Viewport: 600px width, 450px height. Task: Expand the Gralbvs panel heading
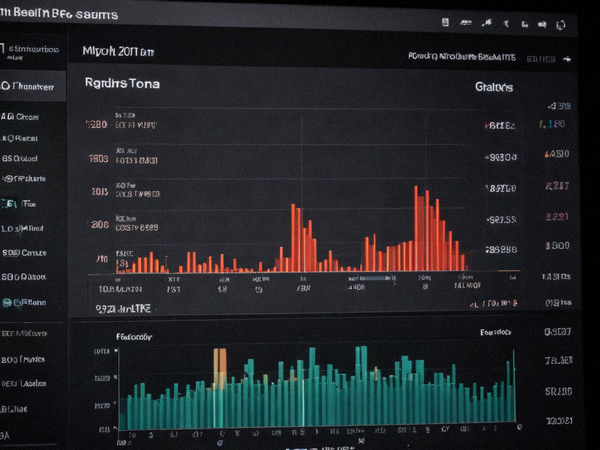click(x=494, y=87)
